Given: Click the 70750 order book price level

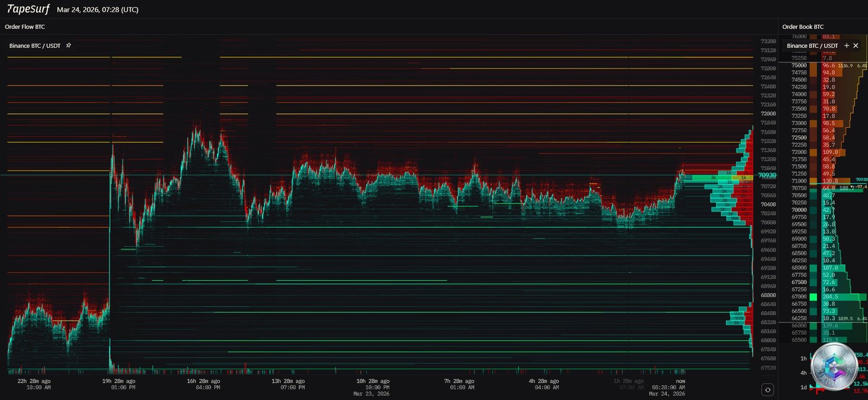Looking at the screenshot, I should pyautogui.click(x=799, y=188).
